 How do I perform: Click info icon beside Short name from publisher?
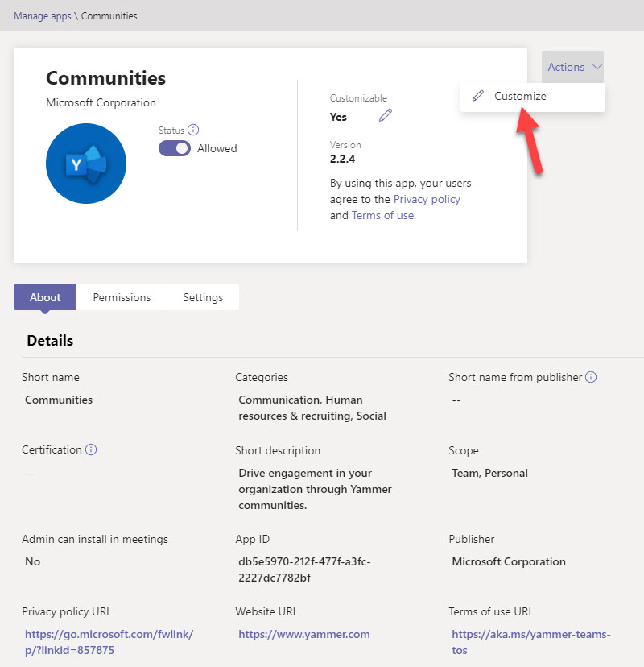591,377
